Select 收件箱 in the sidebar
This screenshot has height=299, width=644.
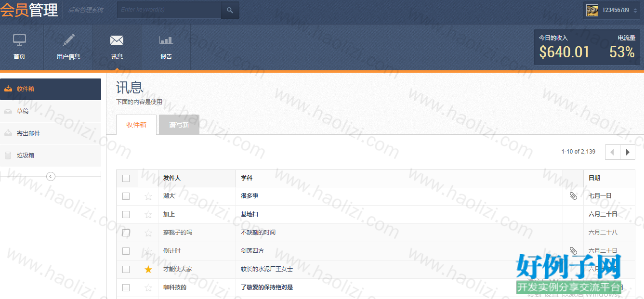click(x=51, y=89)
